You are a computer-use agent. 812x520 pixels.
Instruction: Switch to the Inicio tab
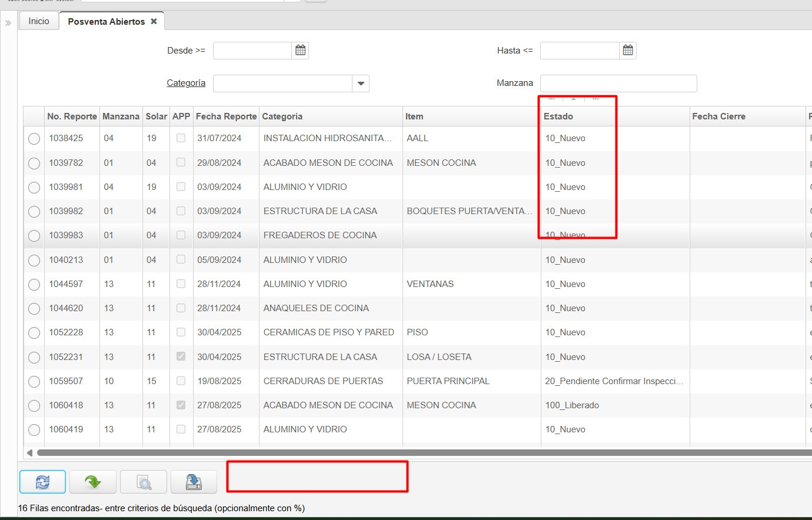point(39,21)
